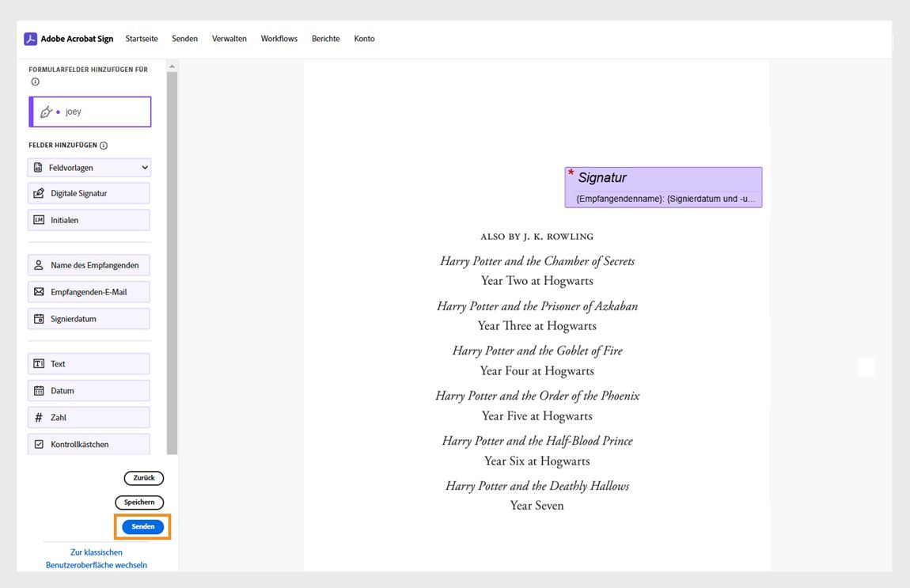Open the Senden menu in the top navigation
This screenshot has width=910, height=588.
[x=184, y=39]
